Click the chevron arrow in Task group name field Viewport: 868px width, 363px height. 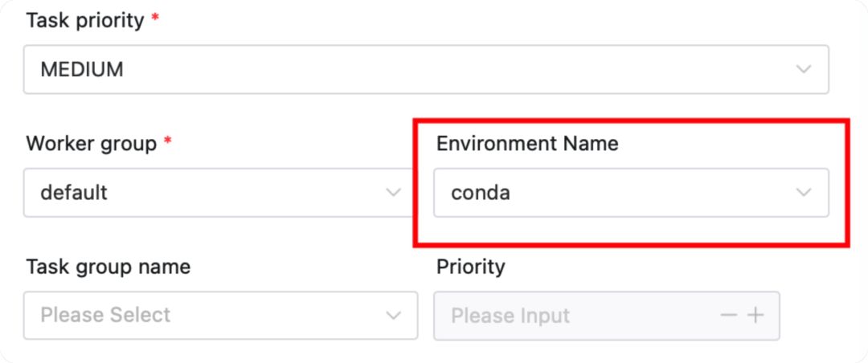[x=393, y=315]
